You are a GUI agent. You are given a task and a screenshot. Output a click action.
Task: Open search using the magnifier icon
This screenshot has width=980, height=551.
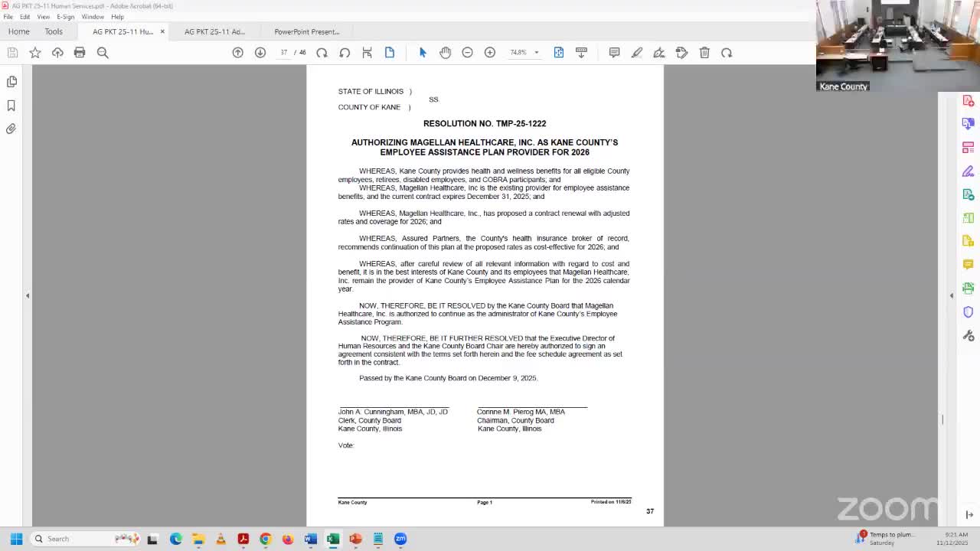[103, 52]
